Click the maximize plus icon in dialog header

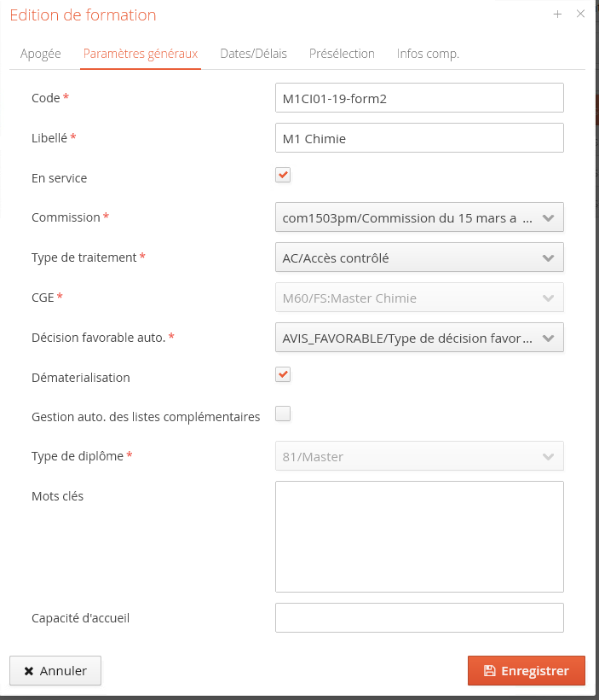pyautogui.click(x=558, y=14)
